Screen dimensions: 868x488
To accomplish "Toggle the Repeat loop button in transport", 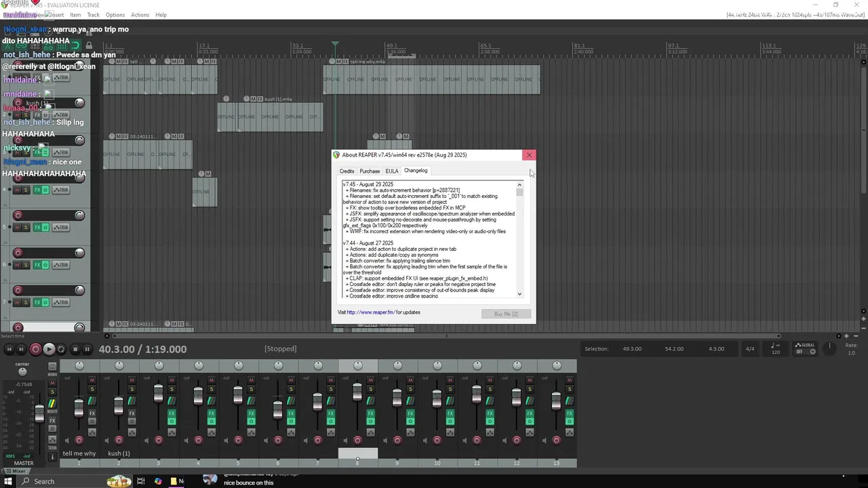I will (61, 349).
